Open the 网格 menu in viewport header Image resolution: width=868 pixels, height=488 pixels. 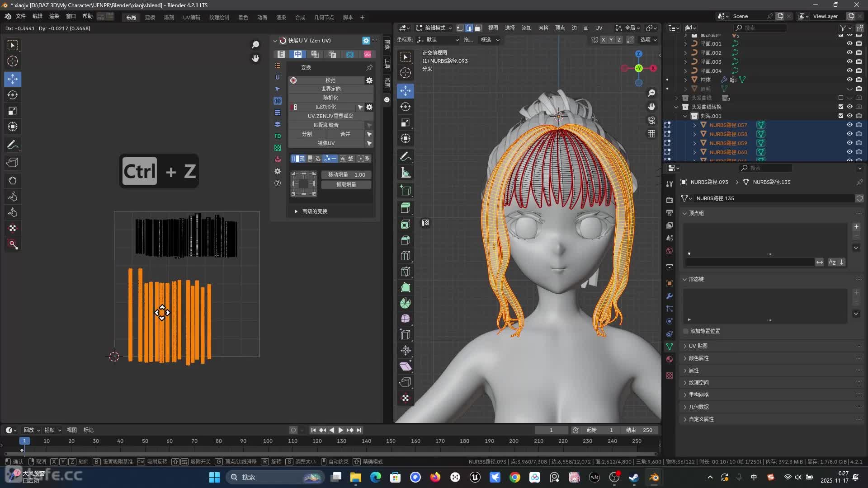tap(543, 28)
